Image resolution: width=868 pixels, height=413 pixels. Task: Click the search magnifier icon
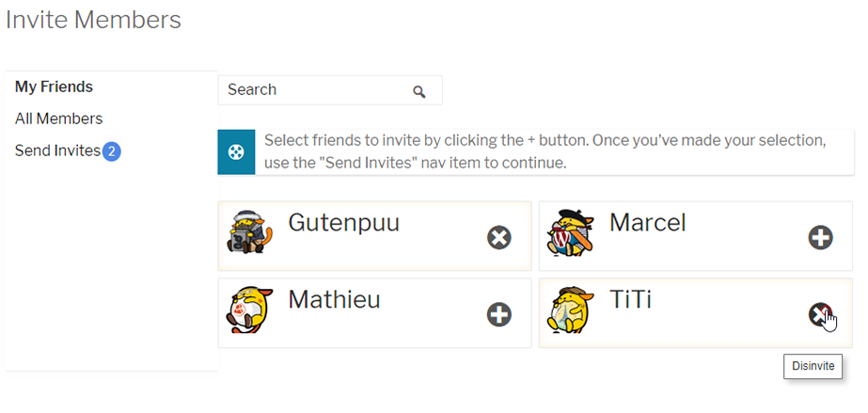coord(419,91)
